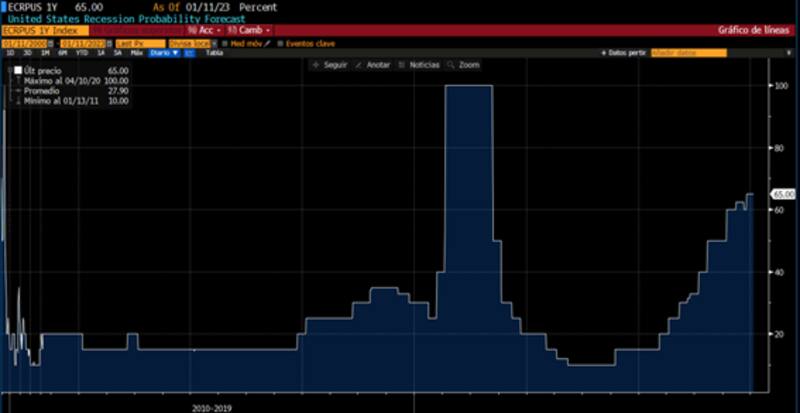Expand the Diario frequency dropdown
800x413 pixels.
click(164, 52)
